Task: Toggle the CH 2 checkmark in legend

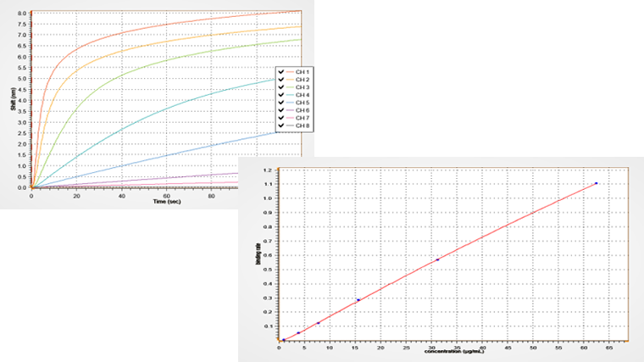Action: pyautogui.click(x=280, y=79)
